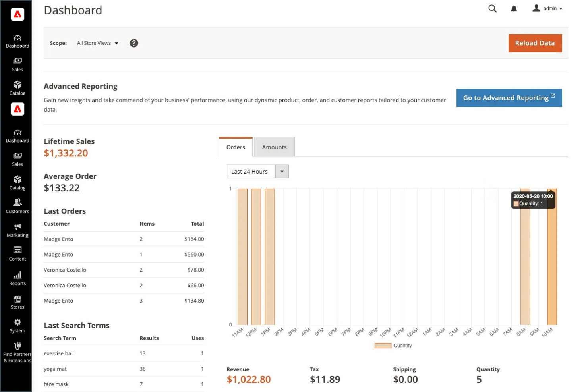The width and height of the screenshot is (588, 392).
Task: Click the Marketing megaphone icon
Action: click(17, 230)
